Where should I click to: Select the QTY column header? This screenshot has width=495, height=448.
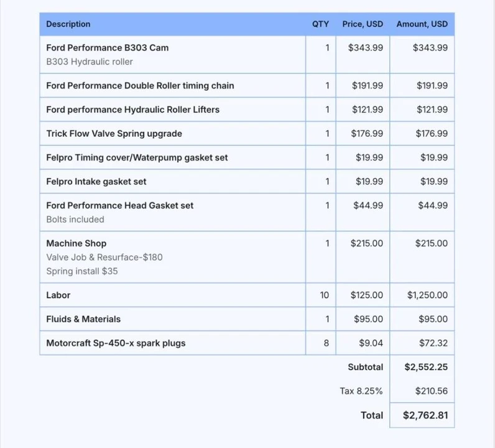click(x=320, y=24)
